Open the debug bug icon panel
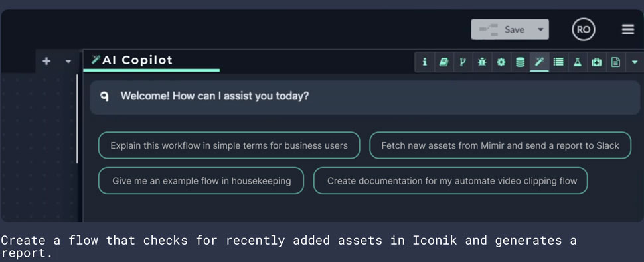 coord(482,62)
